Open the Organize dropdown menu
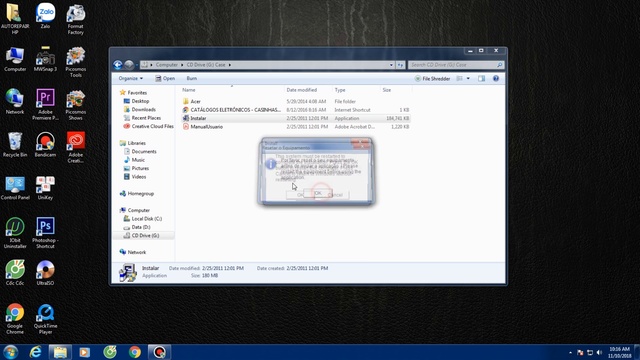The image size is (640, 360). click(131, 78)
